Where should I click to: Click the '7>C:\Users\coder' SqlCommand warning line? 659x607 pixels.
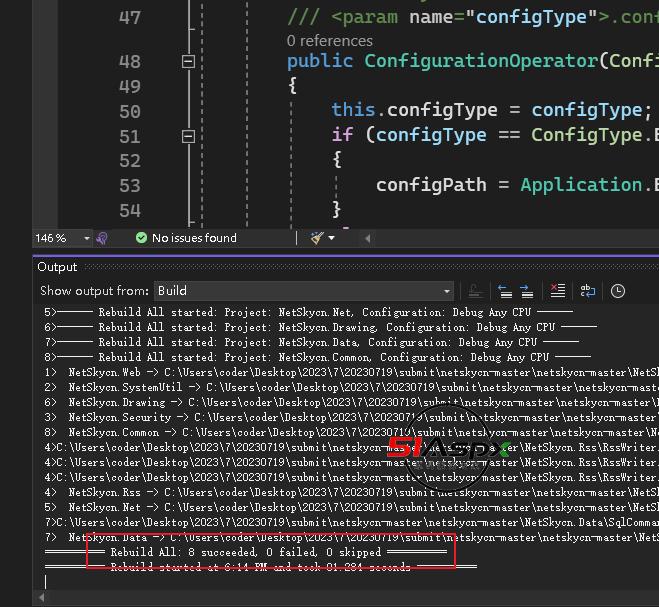click(x=351, y=523)
